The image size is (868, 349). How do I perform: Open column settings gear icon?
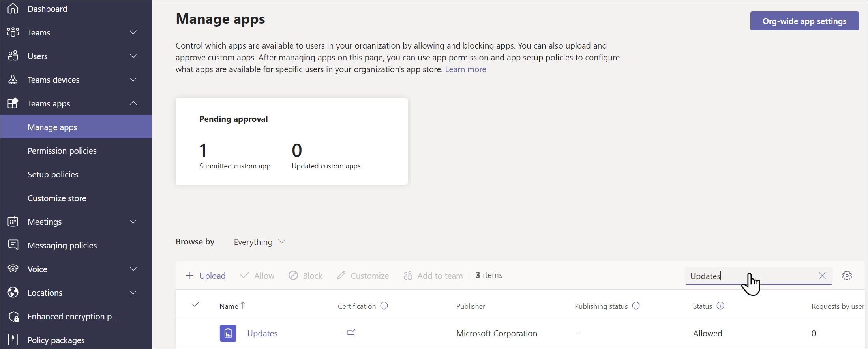pyautogui.click(x=847, y=276)
